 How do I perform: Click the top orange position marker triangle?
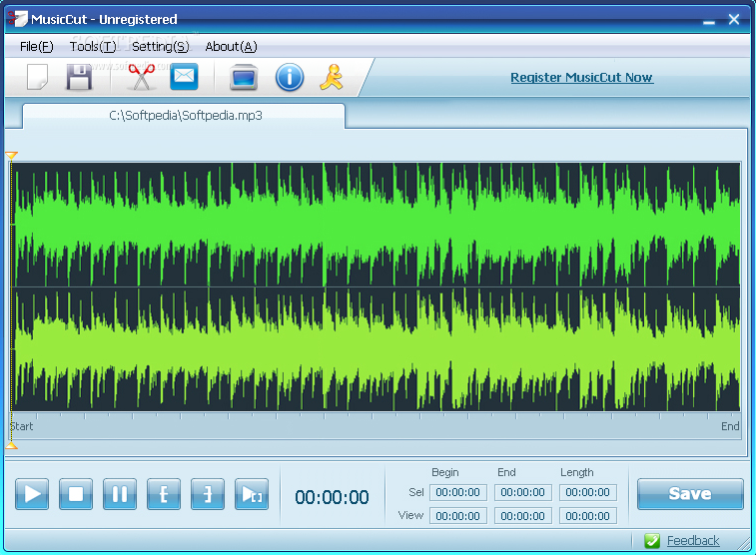[12, 155]
